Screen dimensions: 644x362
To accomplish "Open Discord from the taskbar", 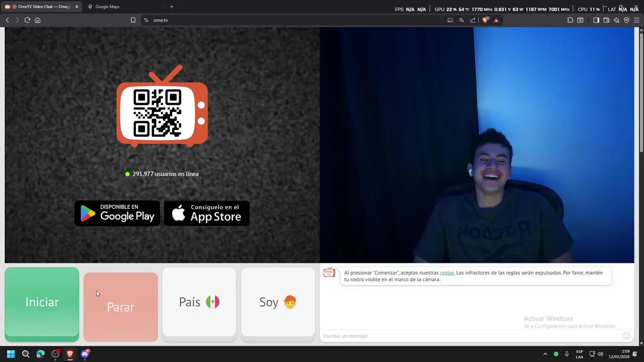I will [85, 354].
